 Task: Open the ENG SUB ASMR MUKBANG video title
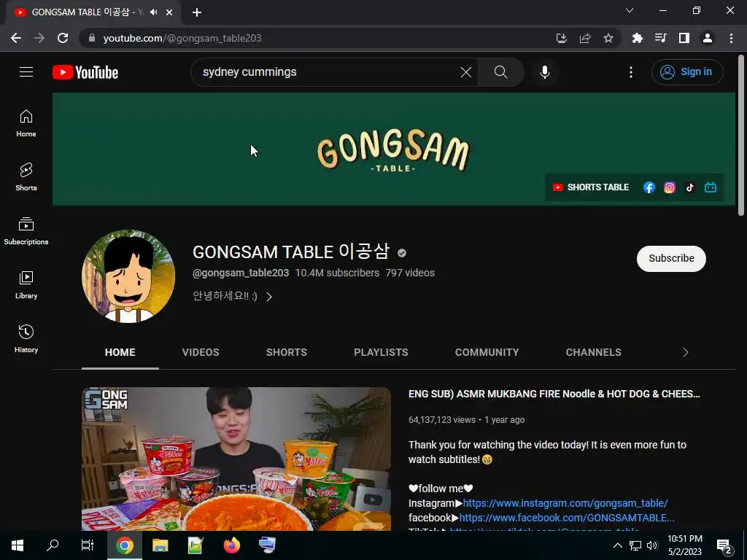coord(554,394)
